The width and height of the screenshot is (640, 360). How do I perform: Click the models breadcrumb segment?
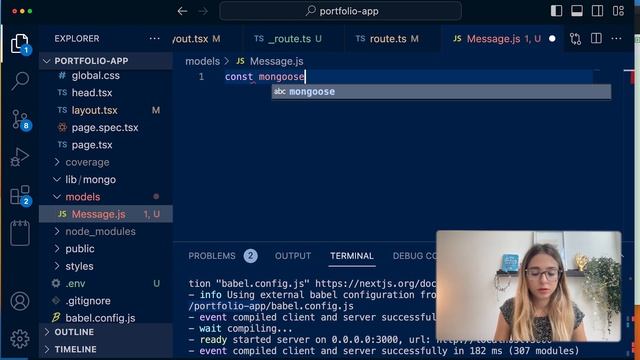tap(202, 61)
